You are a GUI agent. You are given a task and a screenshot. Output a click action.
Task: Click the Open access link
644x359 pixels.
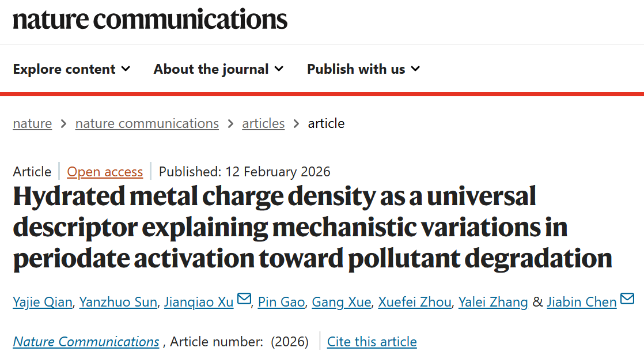click(x=105, y=172)
